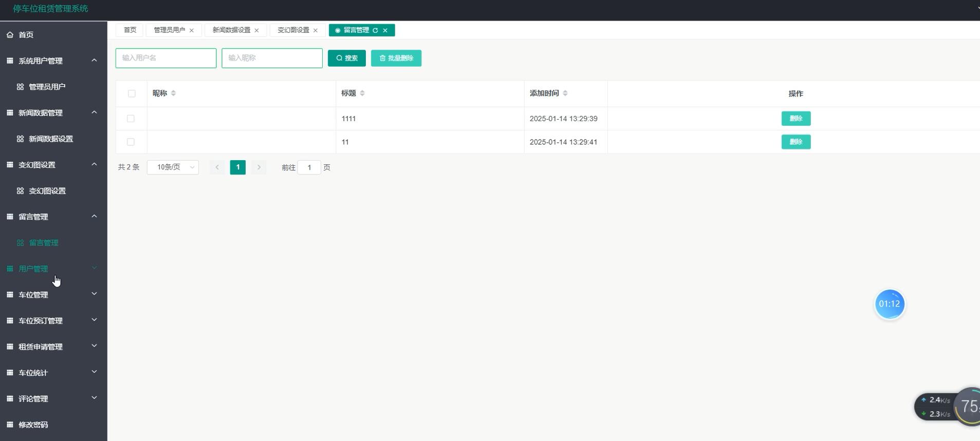
Task: Delete the message titled 1111
Action: [x=796, y=119]
